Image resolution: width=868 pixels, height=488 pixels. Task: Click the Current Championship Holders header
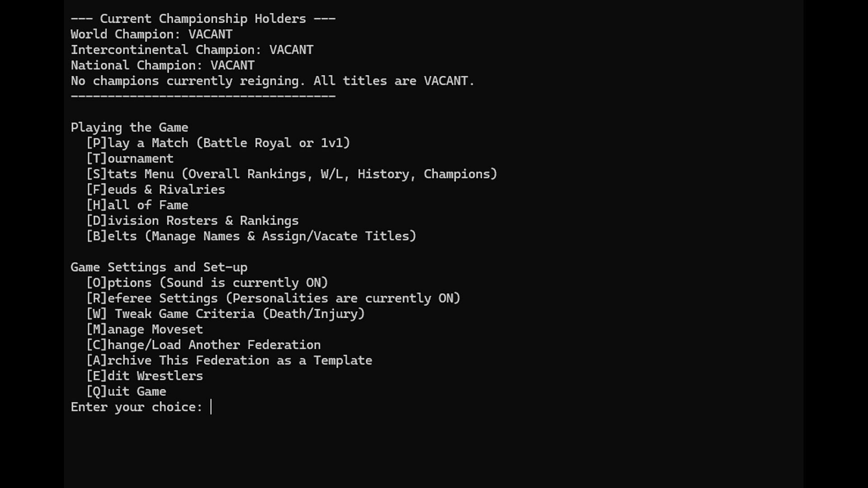[x=203, y=19]
